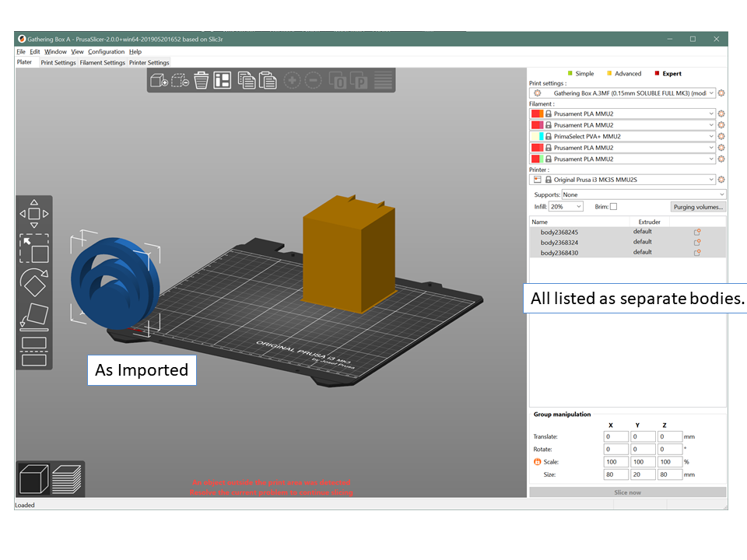Screen dimensions: 747x560
Task: Open Supports dropdown
Action: tap(644, 194)
